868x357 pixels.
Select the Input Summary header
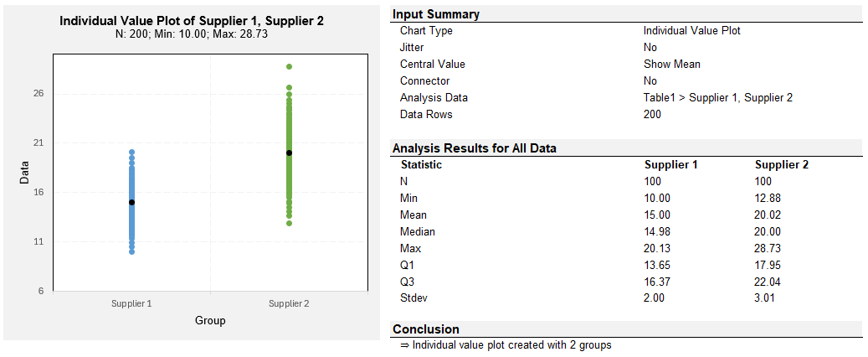436,14
